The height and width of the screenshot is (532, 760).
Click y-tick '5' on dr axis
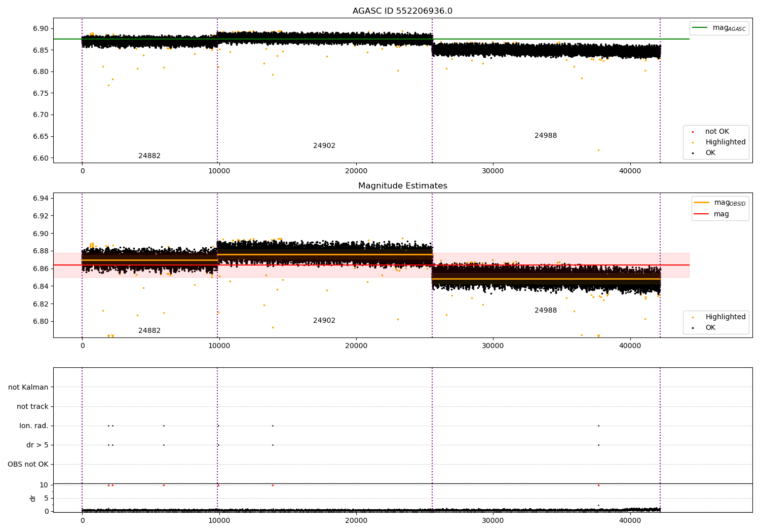point(46,498)
